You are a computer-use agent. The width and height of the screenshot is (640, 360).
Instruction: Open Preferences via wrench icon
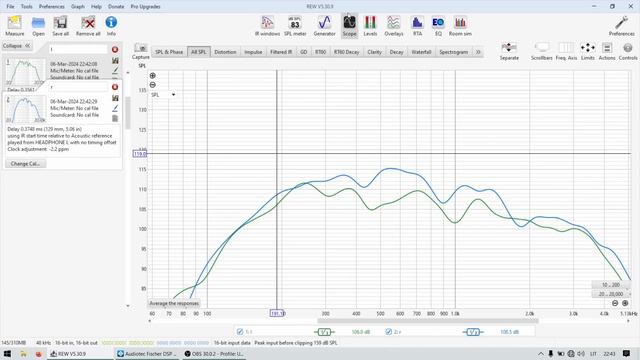coord(621,26)
